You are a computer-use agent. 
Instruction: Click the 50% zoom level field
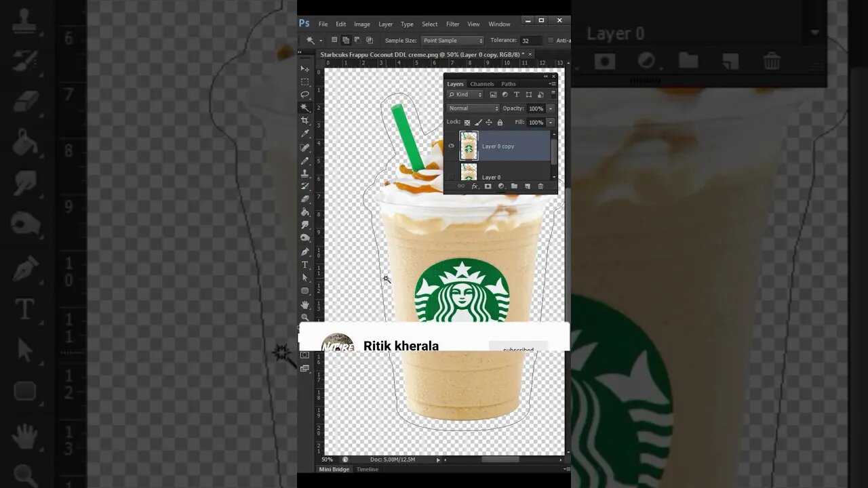(x=327, y=460)
